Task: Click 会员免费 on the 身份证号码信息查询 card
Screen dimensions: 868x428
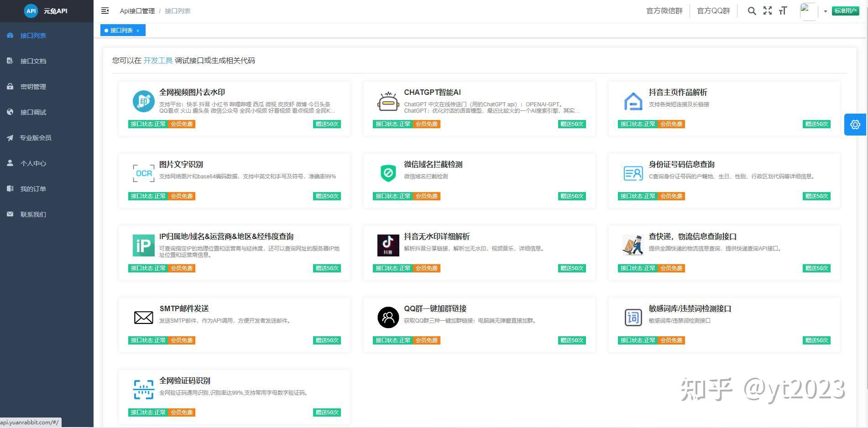Action: coord(671,196)
